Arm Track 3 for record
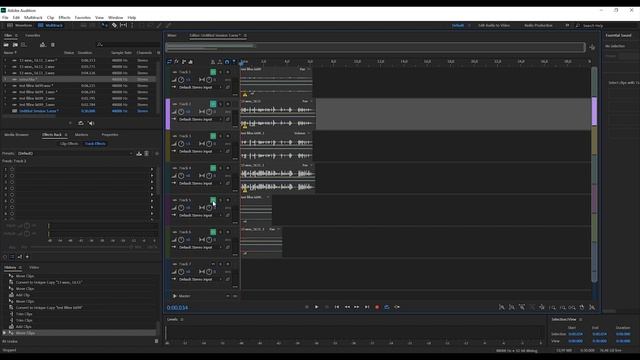Screen dimensions: 640x360 pyautogui.click(x=228, y=136)
